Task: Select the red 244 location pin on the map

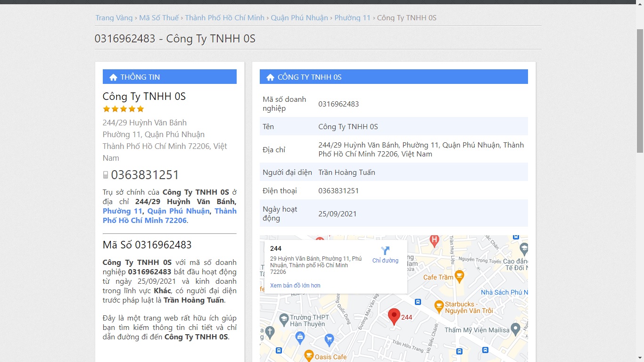Action: (x=394, y=316)
